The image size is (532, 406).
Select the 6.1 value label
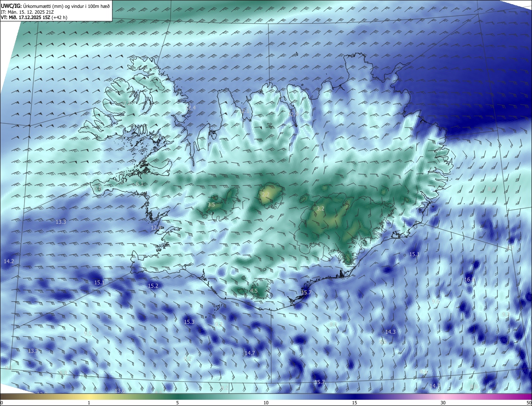(x=139, y=183)
